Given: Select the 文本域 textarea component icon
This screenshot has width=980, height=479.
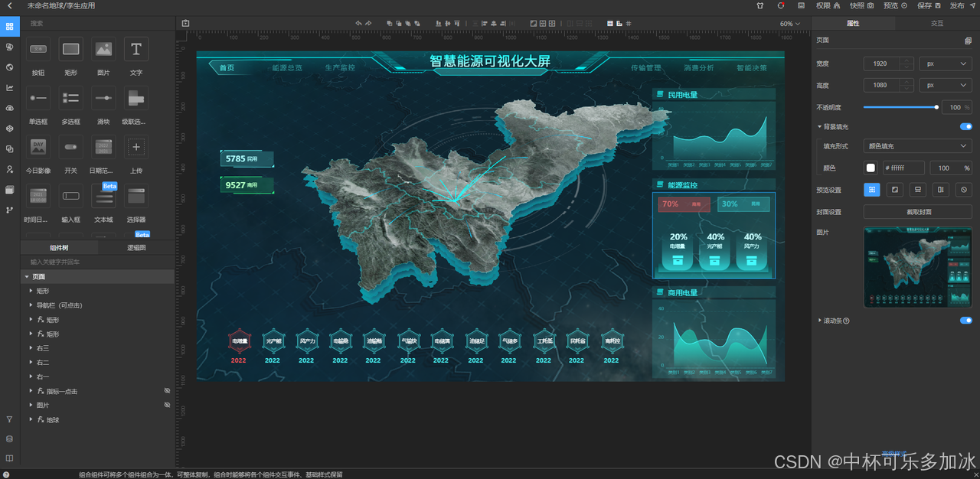Looking at the screenshot, I should point(104,196).
